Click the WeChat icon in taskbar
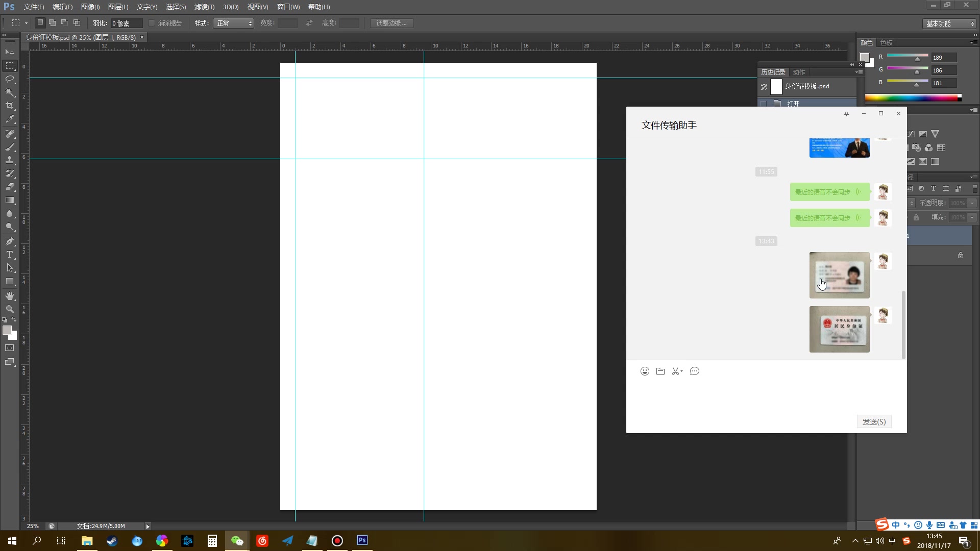Image resolution: width=980 pixels, height=551 pixels. [237, 540]
